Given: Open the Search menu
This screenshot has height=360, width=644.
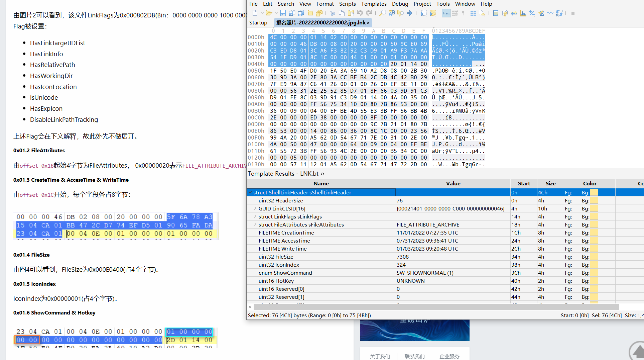Looking at the screenshot, I should 286,4.
